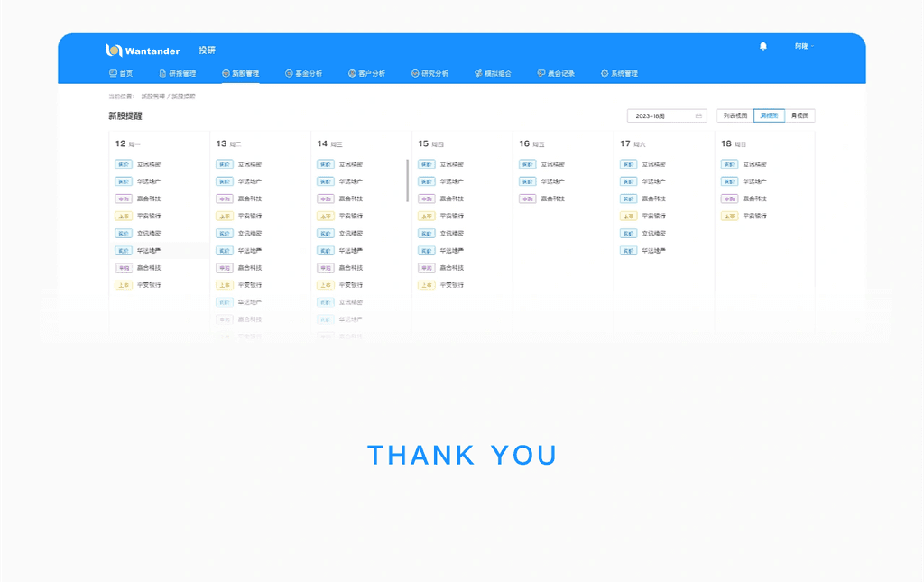Screen dimensions: 924x582
Task: Switch to 列表视图 list view
Action: 735,116
